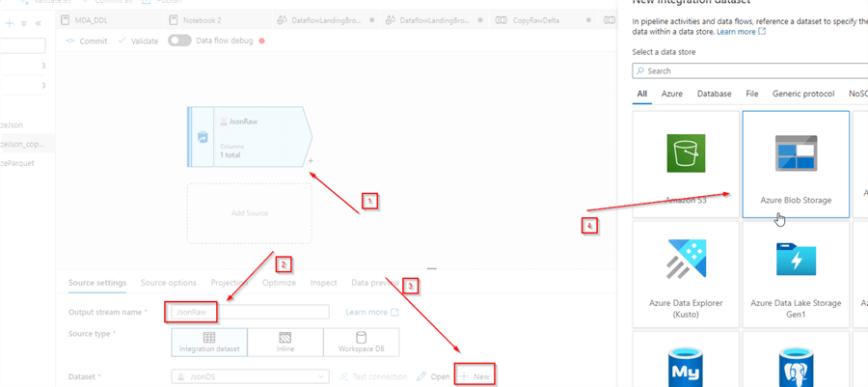868x387 pixels.
Task: Select the All data store filter tab
Action: pyautogui.click(x=641, y=95)
